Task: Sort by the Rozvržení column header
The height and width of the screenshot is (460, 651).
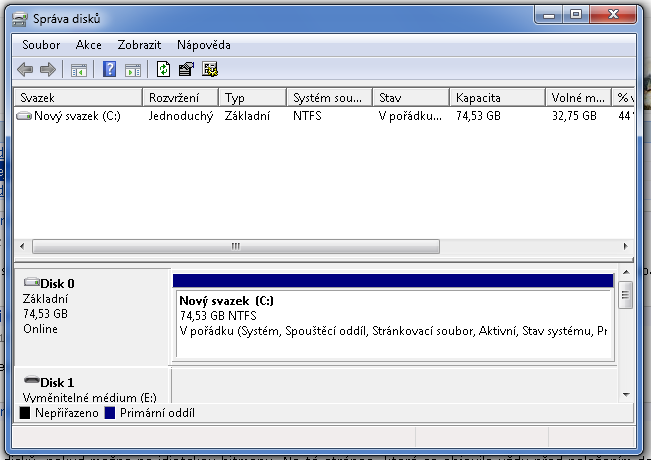Action: point(180,98)
